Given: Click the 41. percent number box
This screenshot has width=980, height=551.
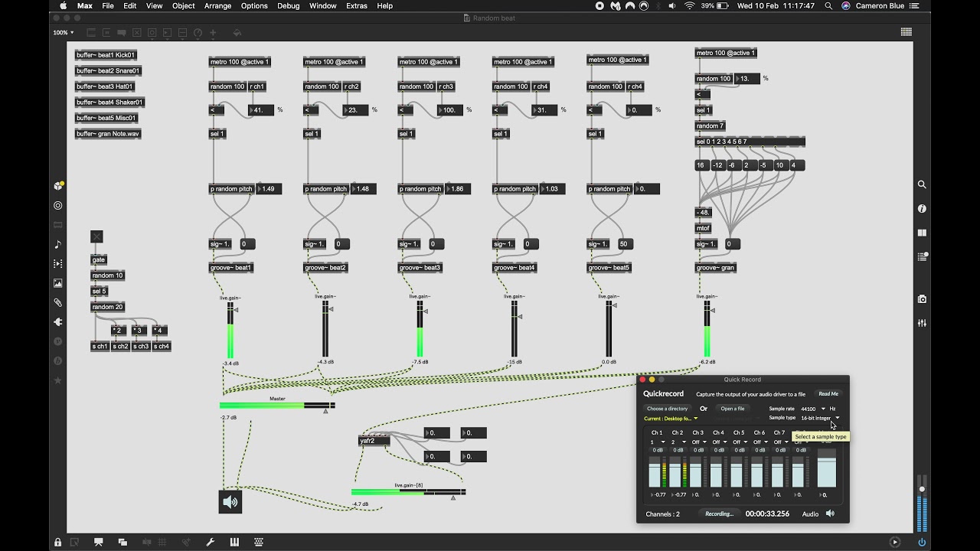Looking at the screenshot, I should point(261,110).
